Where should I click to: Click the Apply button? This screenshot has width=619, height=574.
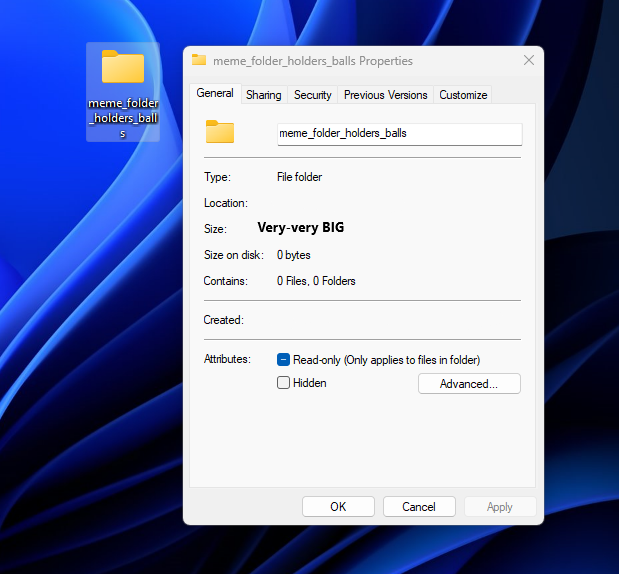[x=500, y=506]
